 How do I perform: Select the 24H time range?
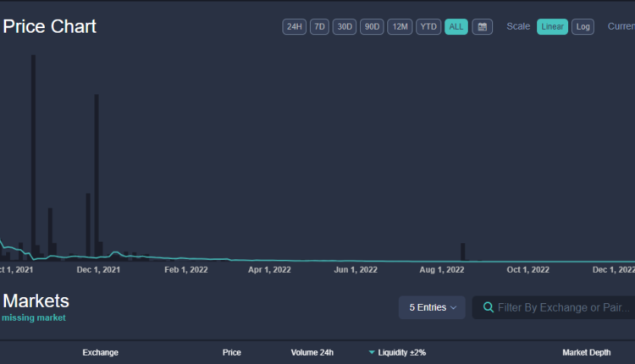click(294, 26)
